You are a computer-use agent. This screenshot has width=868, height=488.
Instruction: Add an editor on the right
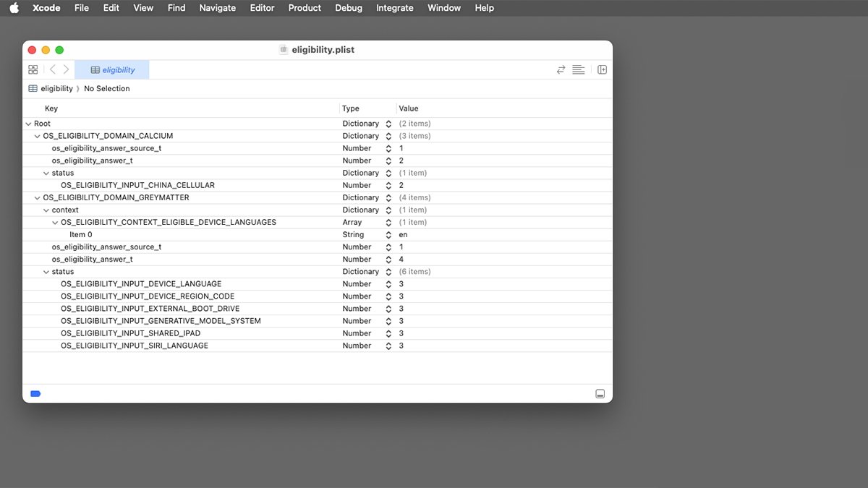[602, 69]
